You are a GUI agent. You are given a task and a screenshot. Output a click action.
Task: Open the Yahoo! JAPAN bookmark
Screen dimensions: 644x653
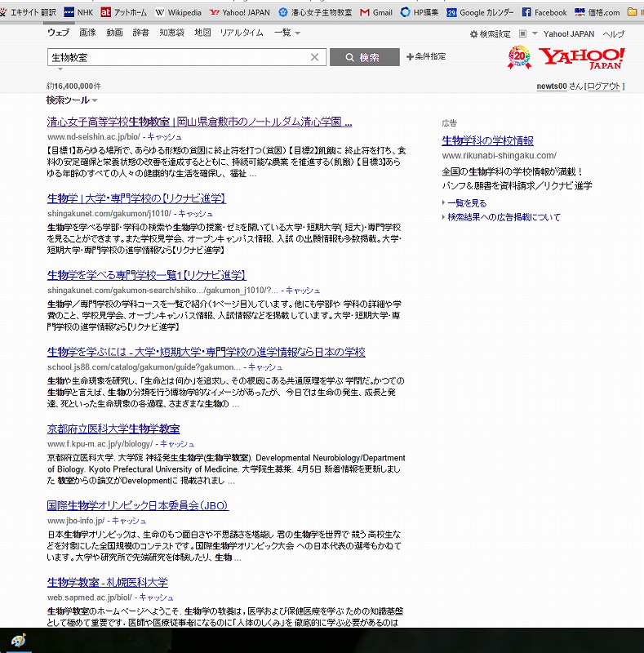click(239, 12)
